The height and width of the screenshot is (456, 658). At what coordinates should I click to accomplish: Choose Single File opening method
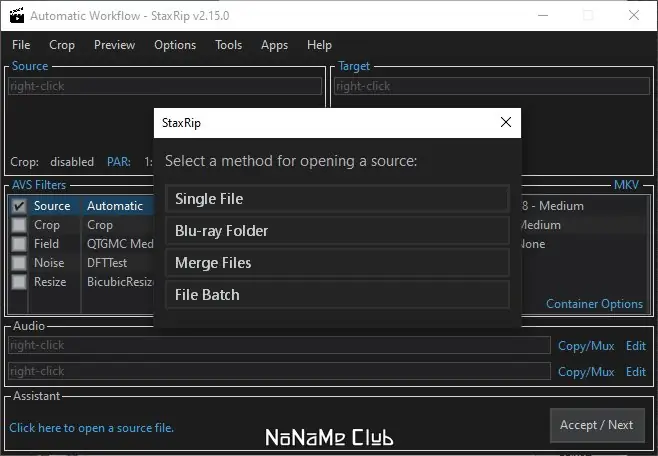click(337, 199)
